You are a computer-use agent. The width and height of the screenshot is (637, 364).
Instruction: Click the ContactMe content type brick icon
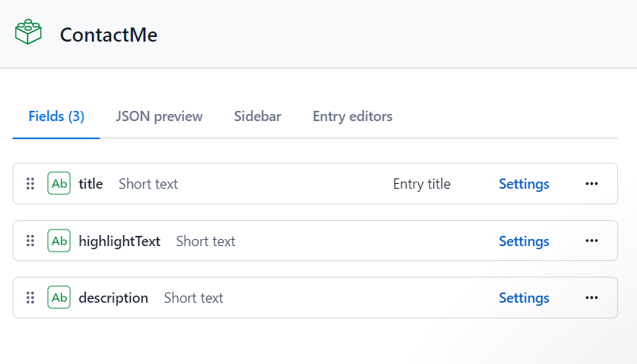pyautogui.click(x=28, y=33)
